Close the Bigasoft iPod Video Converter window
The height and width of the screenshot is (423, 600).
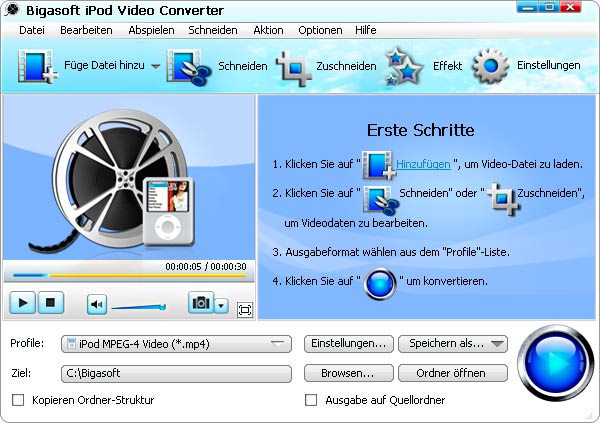(571, 7)
